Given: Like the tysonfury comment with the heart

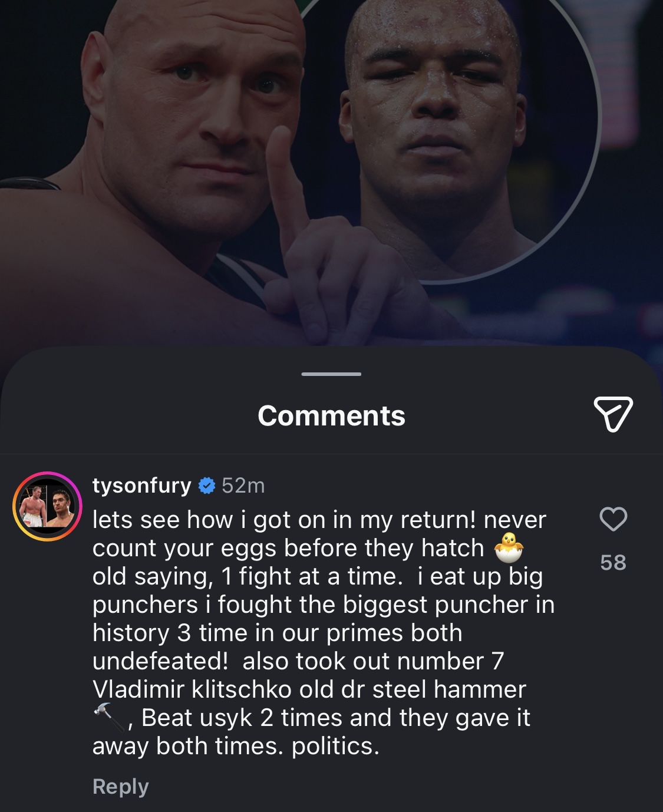Looking at the screenshot, I should tap(613, 519).
